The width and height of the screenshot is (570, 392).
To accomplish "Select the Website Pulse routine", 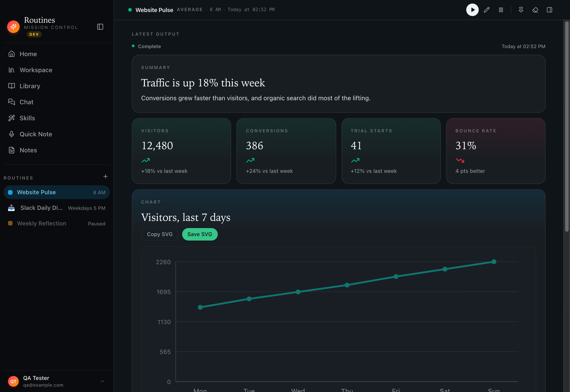I will (x=57, y=192).
